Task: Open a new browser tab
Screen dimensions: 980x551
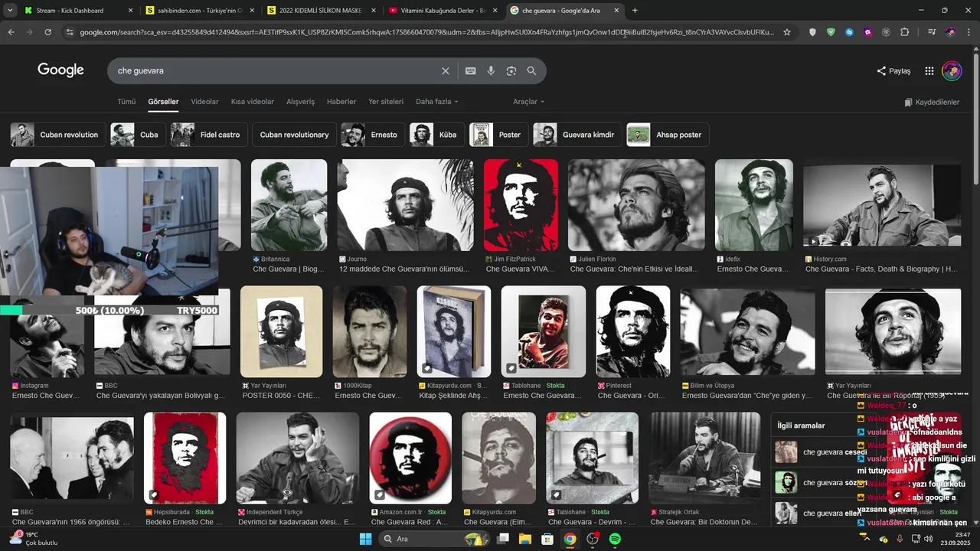Action: click(635, 11)
